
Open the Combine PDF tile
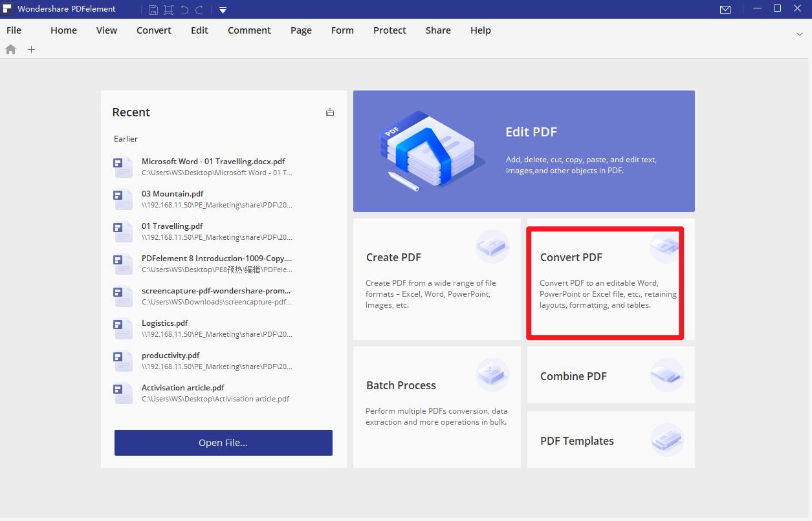pos(610,376)
